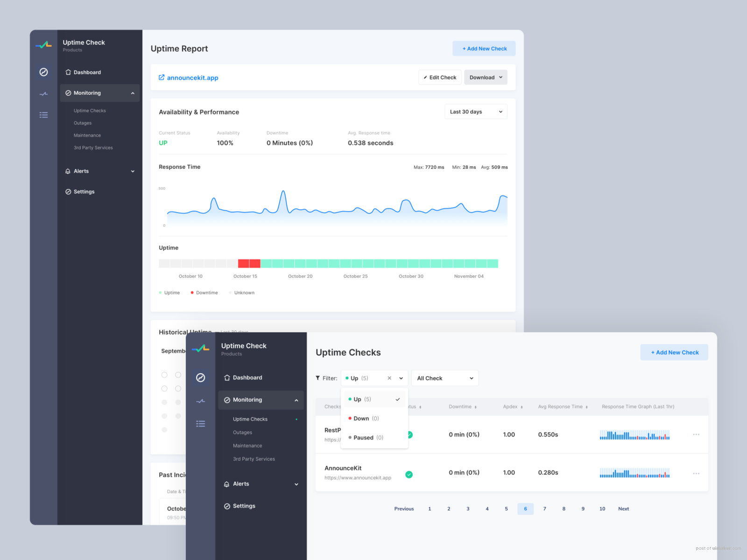Click the list icon in back window rail

tap(43, 115)
